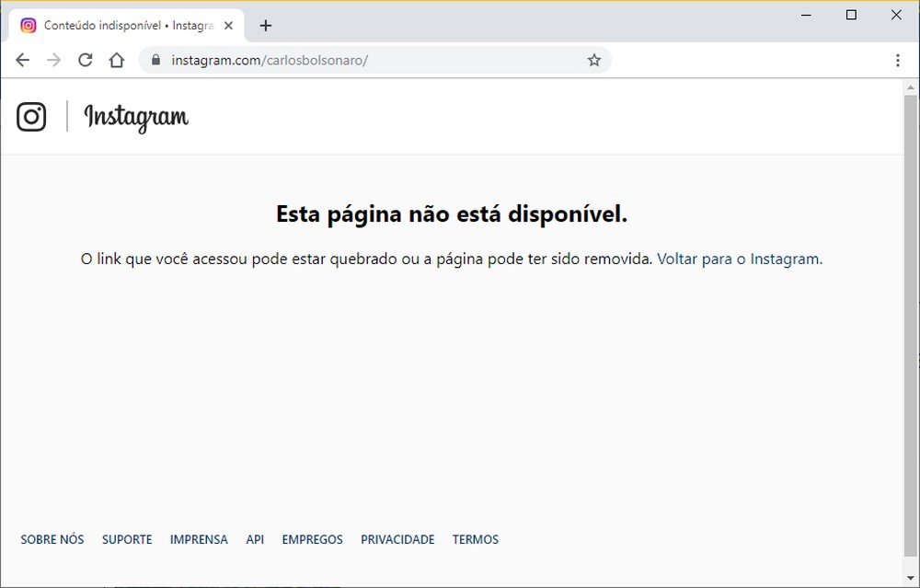Open the EMPREGOS footer link
Viewport: 920px width, 588px height.
[312, 539]
